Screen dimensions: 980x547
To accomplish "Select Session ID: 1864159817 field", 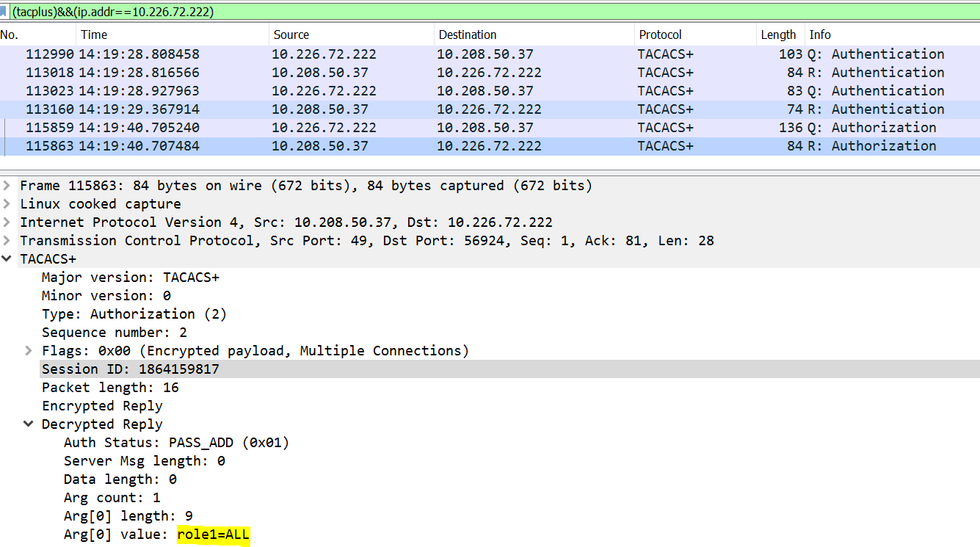I will tap(131, 369).
